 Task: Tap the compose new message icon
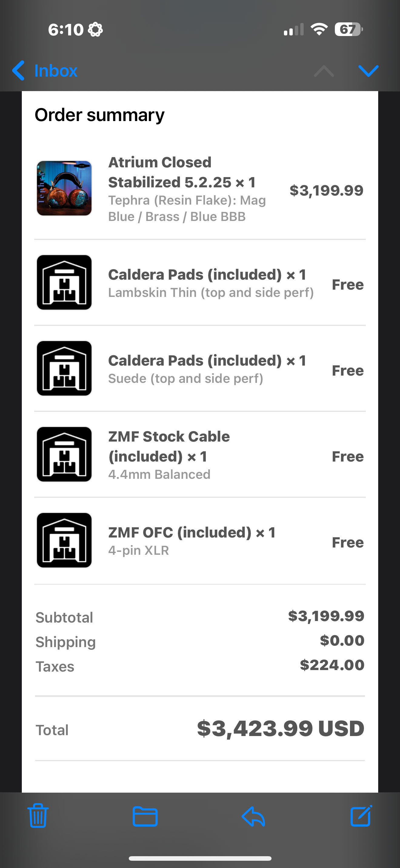point(361,815)
